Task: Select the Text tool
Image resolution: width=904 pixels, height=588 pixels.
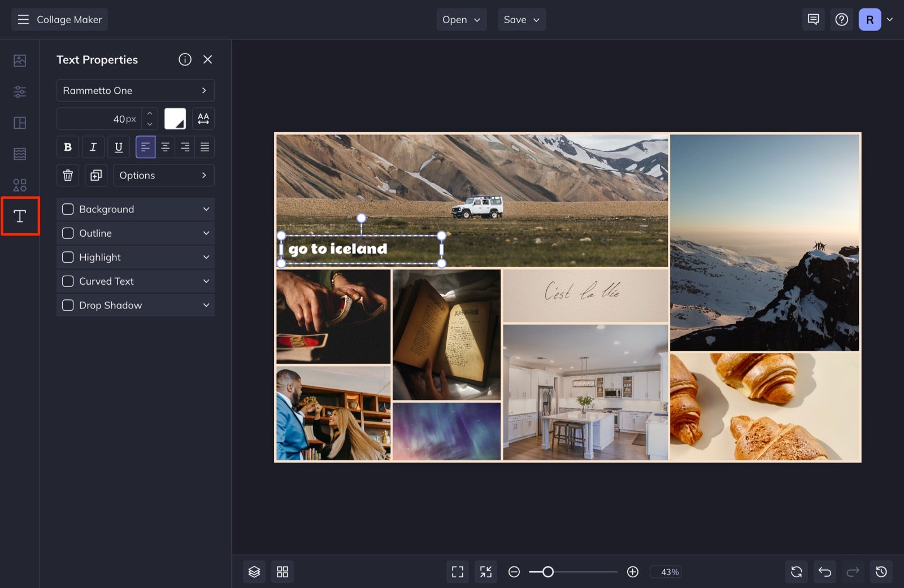Action: click(x=20, y=216)
